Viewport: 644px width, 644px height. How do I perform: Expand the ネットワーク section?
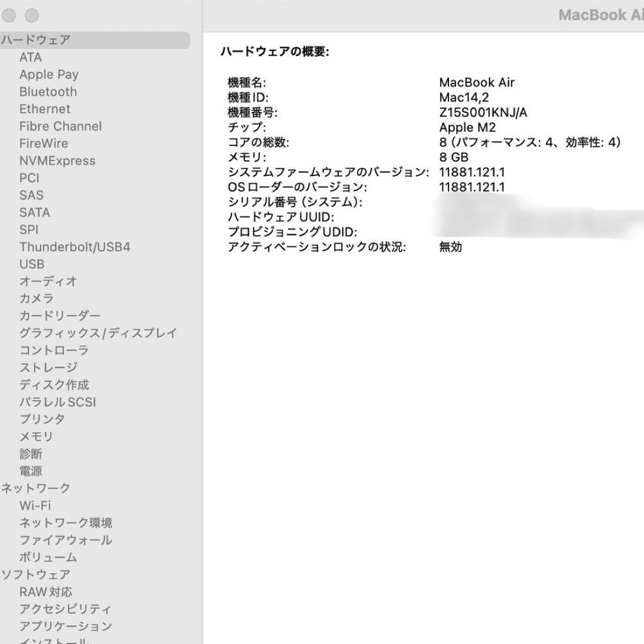[35, 488]
